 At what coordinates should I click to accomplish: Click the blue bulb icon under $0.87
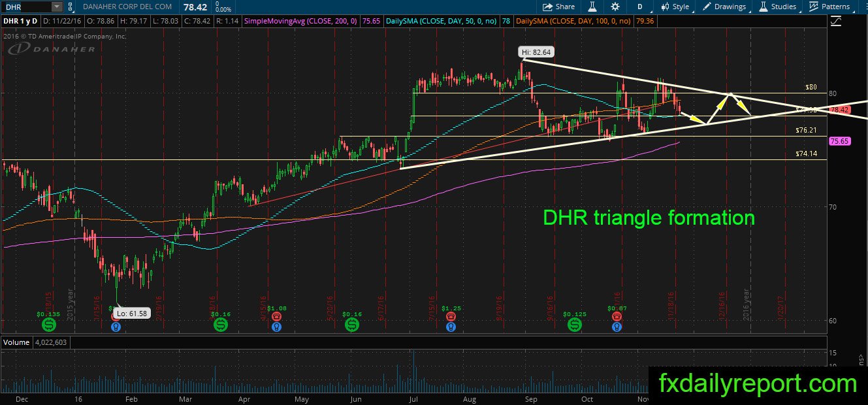tap(617, 325)
